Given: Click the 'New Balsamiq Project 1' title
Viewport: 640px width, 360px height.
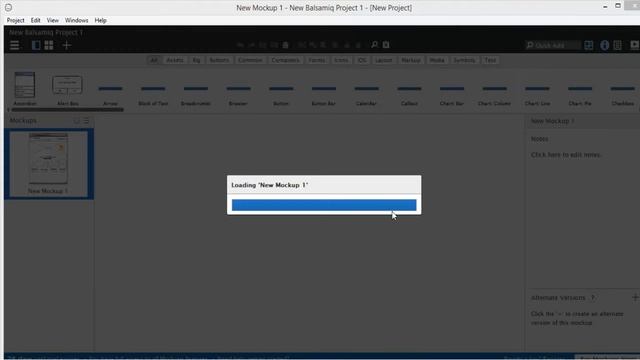Looking at the screenshot, I should click(x=46, y=32).
